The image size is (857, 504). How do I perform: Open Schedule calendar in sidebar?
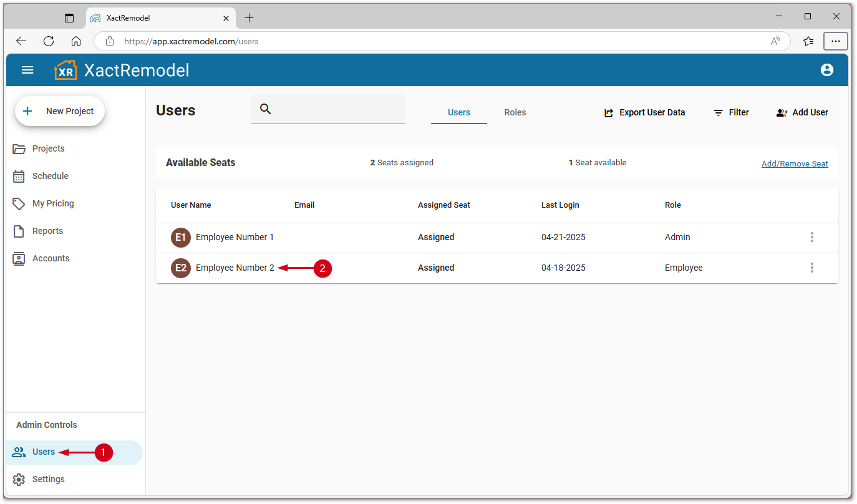(x=50, y=176)
